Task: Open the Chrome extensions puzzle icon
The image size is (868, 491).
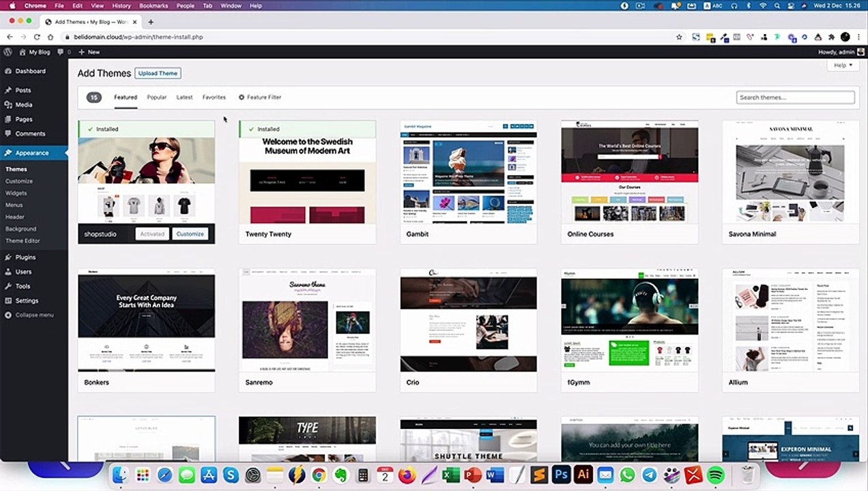Action: [x=831, y=37]
